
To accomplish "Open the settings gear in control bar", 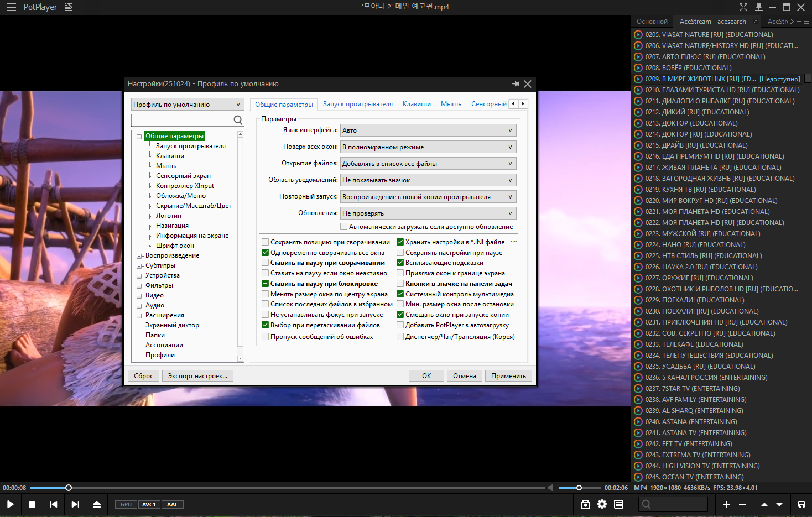I will (x=602, y=504).
